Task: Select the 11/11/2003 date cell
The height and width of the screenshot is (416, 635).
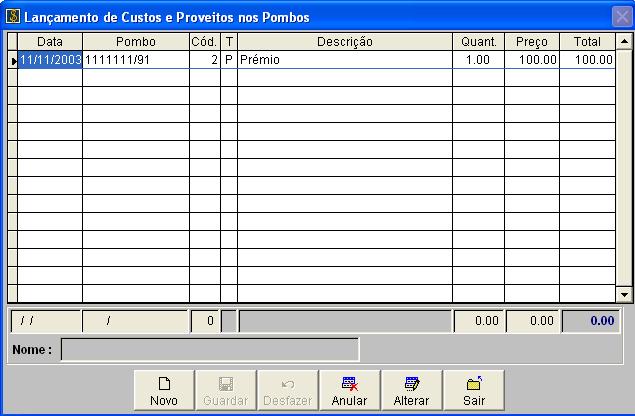Action: click(50, 60)
